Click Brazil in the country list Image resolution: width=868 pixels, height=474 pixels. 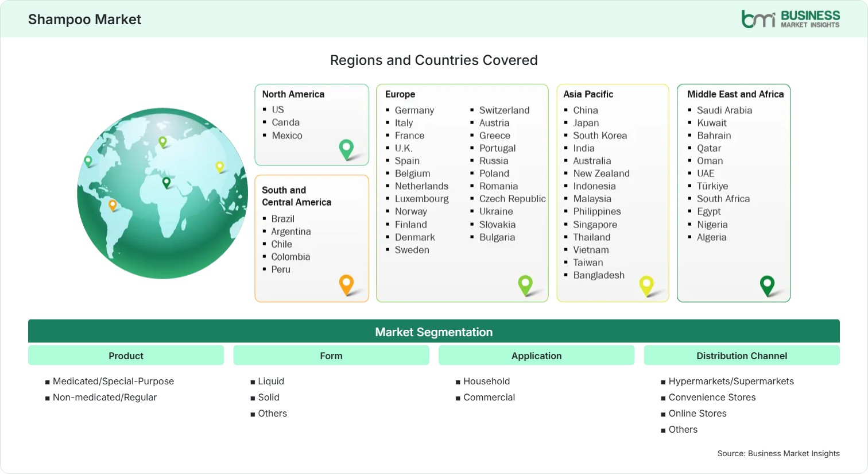(x=283, y=219)
